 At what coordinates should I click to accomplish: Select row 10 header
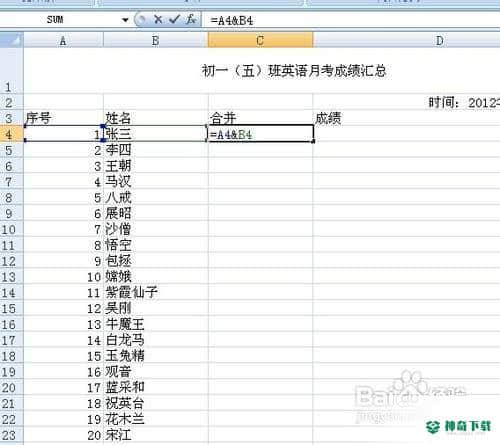click(x=11, y=229)
